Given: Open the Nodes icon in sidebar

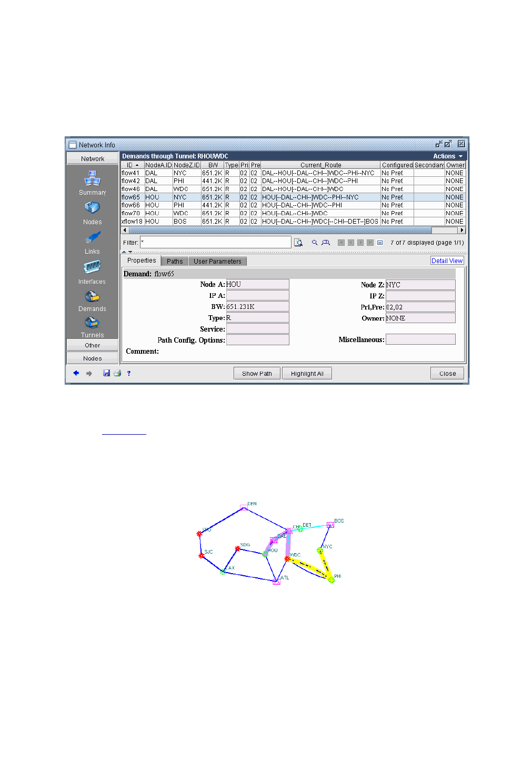Looking at the screenshot, I should coord(92,208).
